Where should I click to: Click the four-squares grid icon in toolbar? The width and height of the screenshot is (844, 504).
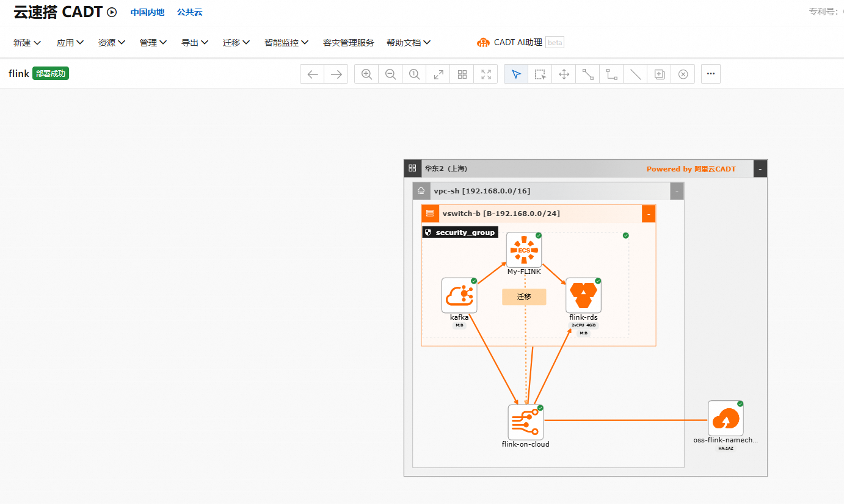click(462, 74)
